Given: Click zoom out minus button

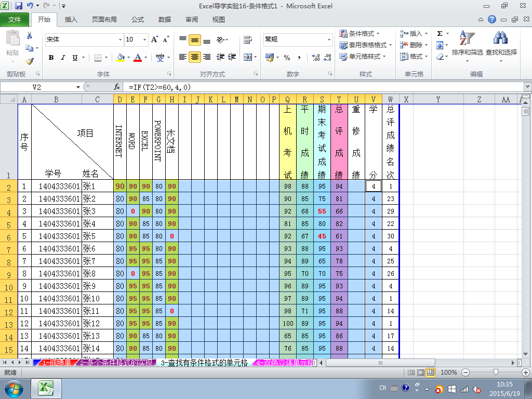Looking at the screenshot, I should coord(465,372).
